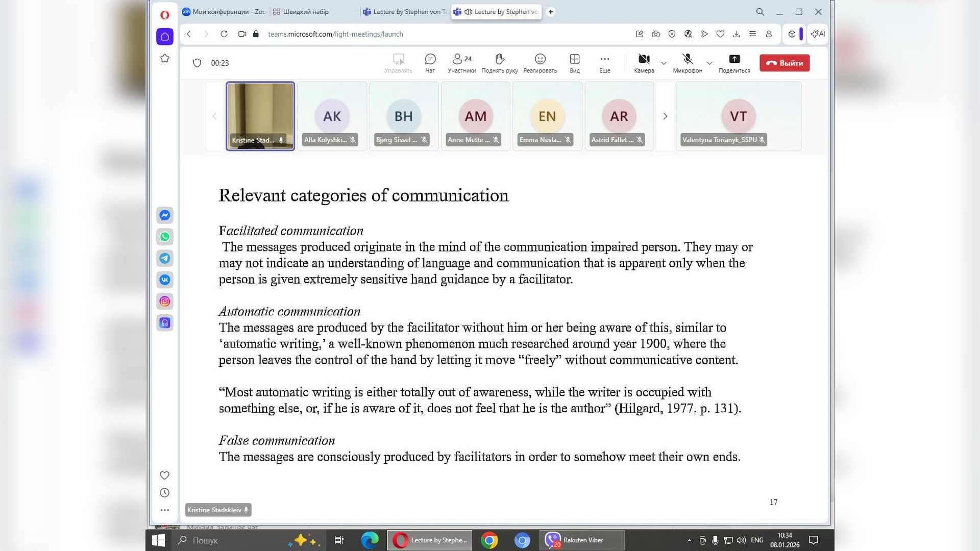The image size is (980, 551).
Task: Leave meeting with Выйти button
Action: pyautogui.click(x=784, y=63)
